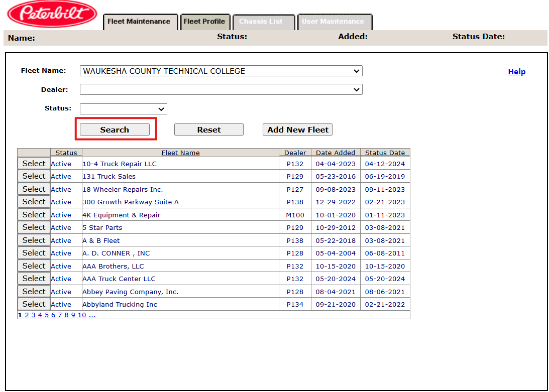Image resolution: width=549 pixels, height=392 pixels.
Task: Sort by Date Added column header
Action: coord(336,153)
